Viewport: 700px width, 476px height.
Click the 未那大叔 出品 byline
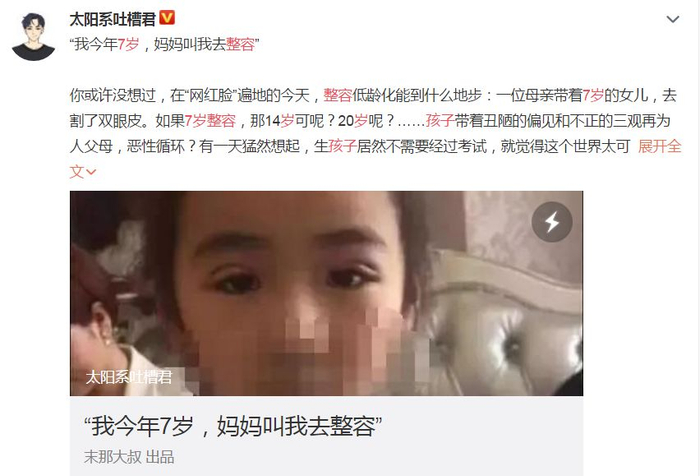tap(129, 457)
